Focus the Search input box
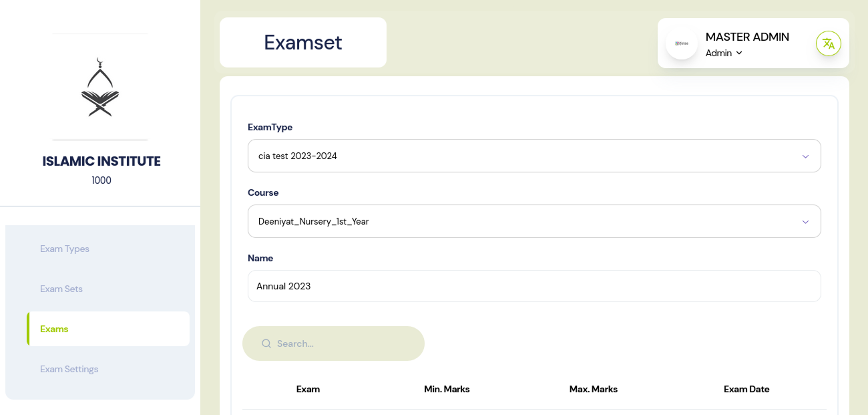The image size is (868, 415). [344, 343]
